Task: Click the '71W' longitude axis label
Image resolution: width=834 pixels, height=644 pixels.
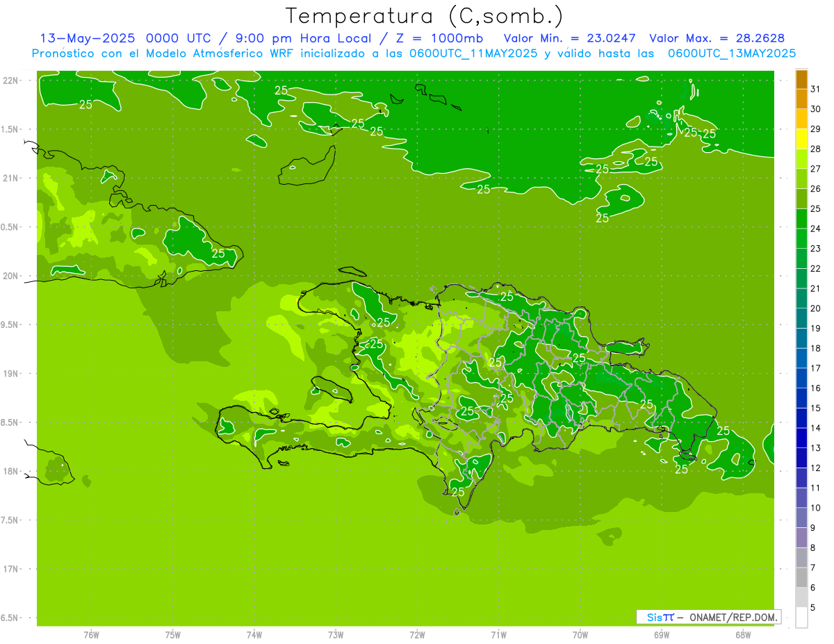Action: point(498,635)
